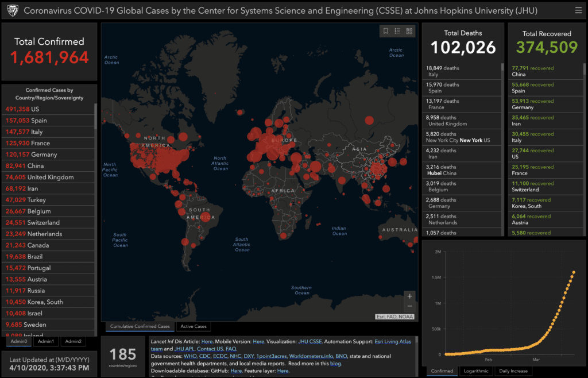
Task: Visit the 1point3acres link
Action: coord(272,356)
